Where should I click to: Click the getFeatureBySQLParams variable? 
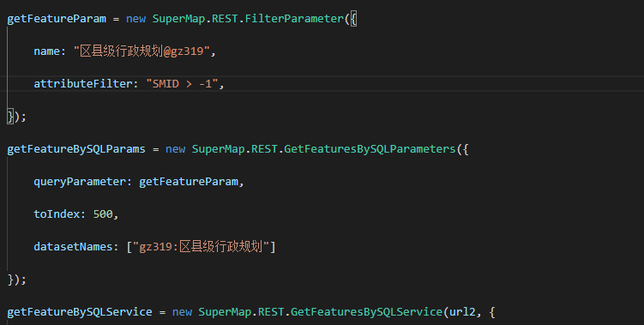point(76,149)
